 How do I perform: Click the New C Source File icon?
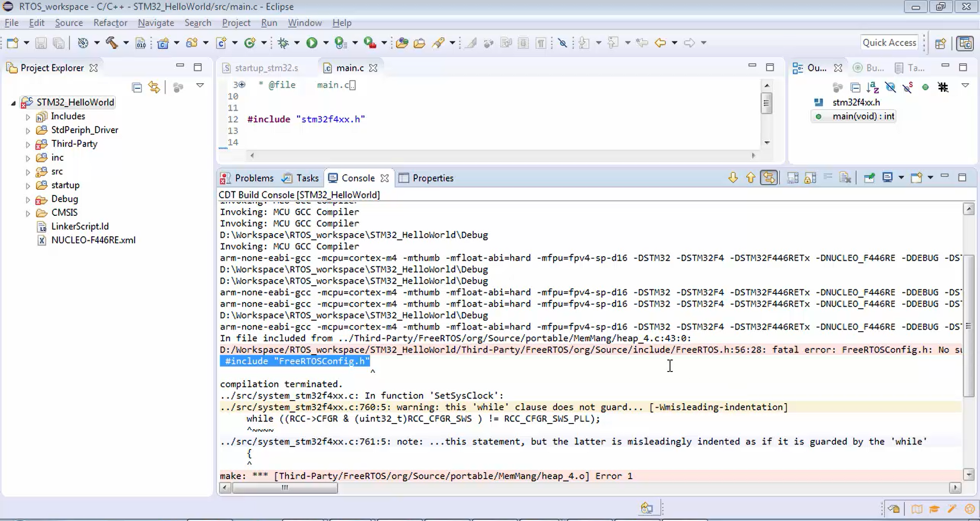coord(221,43)
